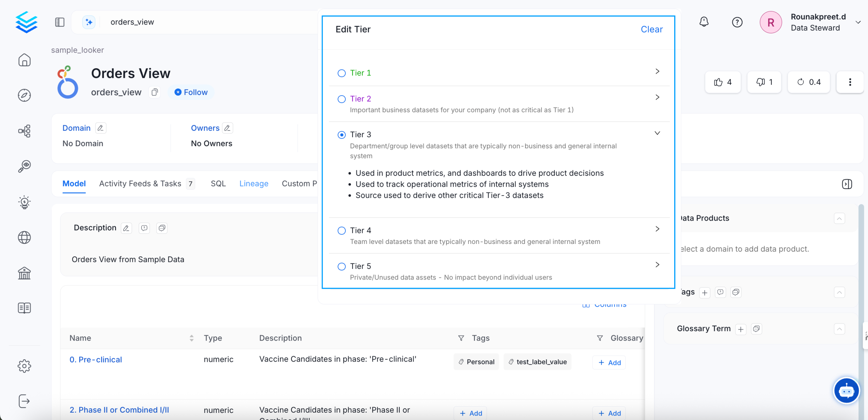Viewport: 868px width, 420px height.
Task: Select the Explore compass icon
Action: [24, 95]
